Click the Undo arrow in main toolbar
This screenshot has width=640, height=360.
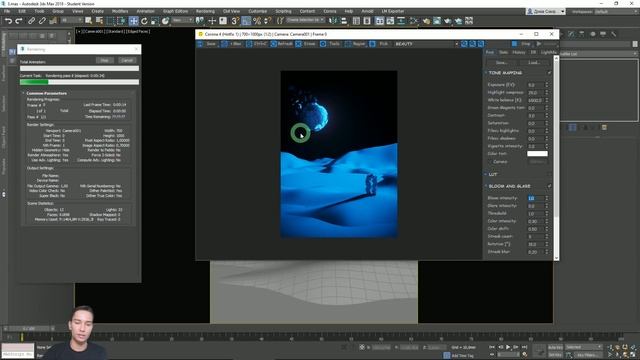coord(8,21)
